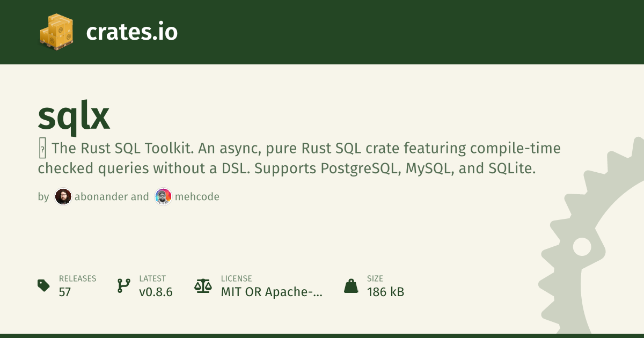This screenshot has height=338, width=644.
Task: Click the releases tag icon
Action: pos(43,285)
